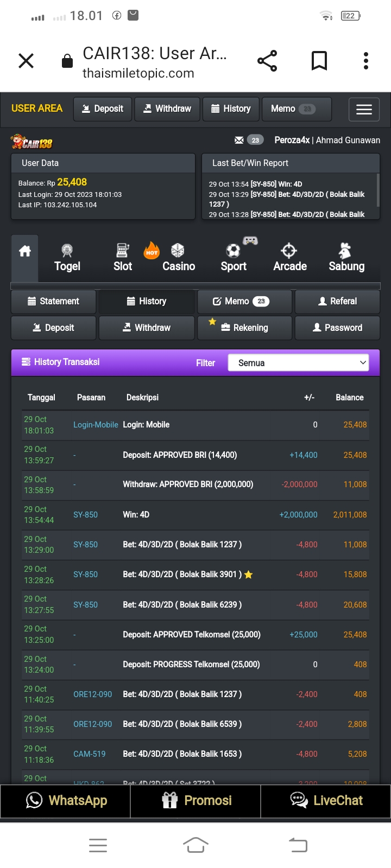Click browser URL thaismiletopic.com
Screen dimensions: 391x868
(x=138, y=73)
